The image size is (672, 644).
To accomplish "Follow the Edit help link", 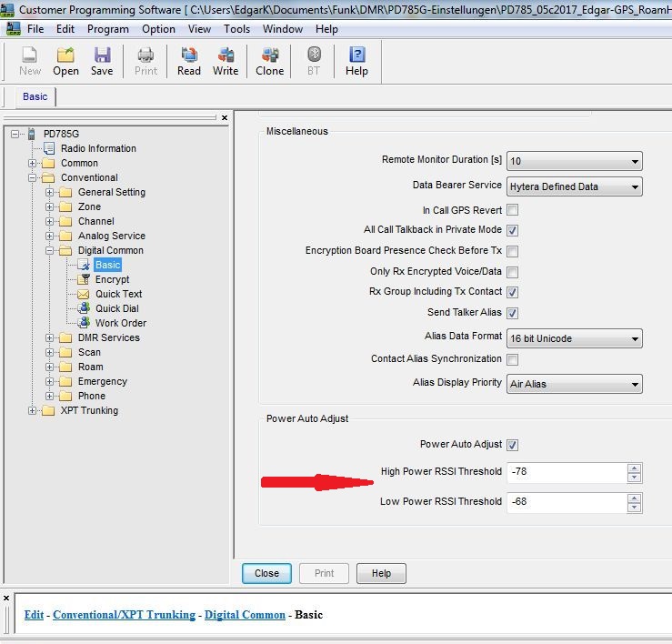I will click(x=34, y=615).
